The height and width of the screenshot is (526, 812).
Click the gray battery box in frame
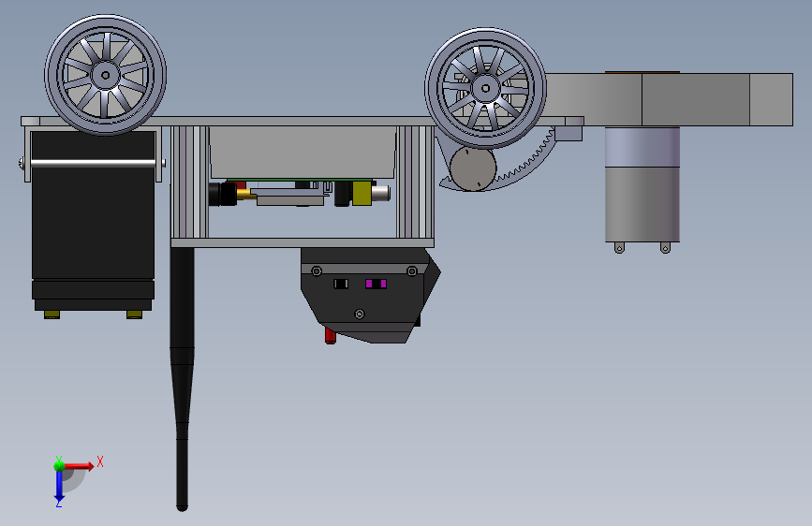point(303,153)
